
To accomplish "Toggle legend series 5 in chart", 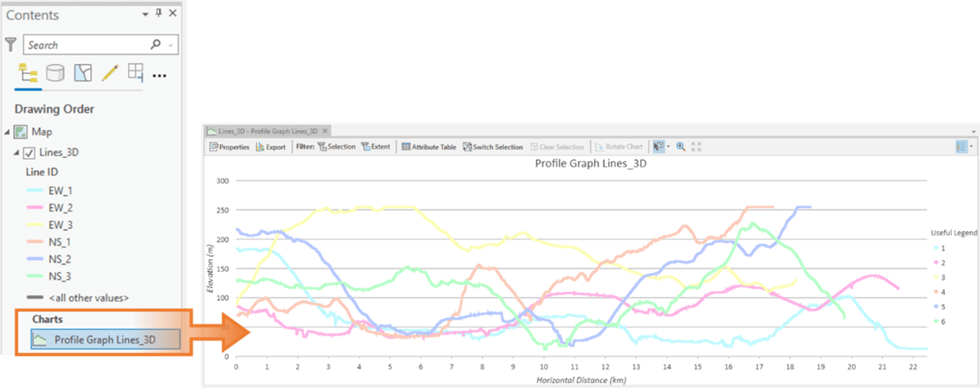I will tap(939, 307).
